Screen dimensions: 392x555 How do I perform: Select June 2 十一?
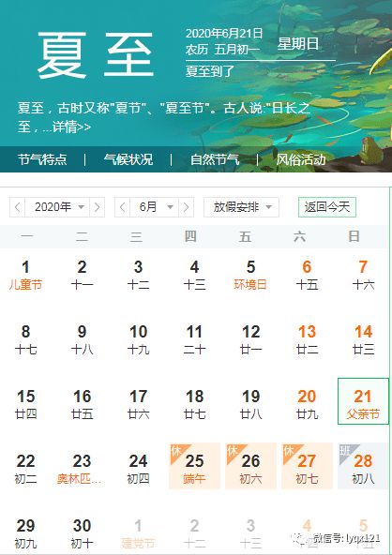[x=82, y=276]
